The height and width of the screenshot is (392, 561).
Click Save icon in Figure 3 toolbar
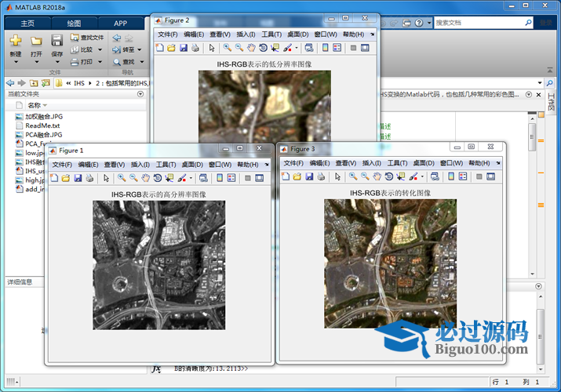[x=310, y=178]
